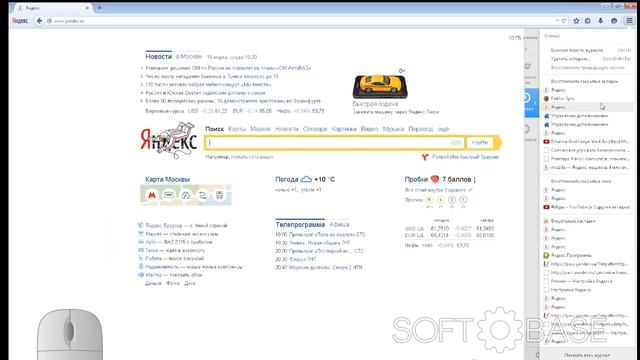Switch news block to в Москве tab
640x360 pixels.
(x=189, y=57)
